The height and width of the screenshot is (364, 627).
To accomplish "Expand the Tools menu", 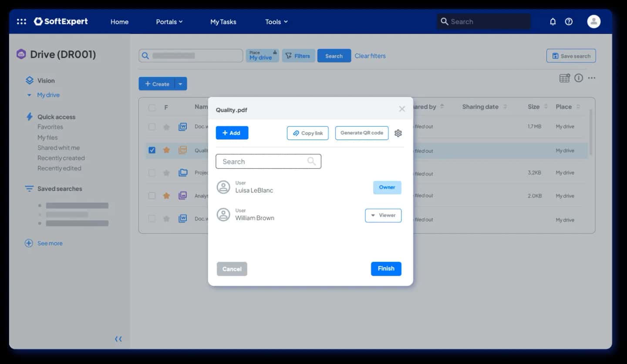I will 276,22.
